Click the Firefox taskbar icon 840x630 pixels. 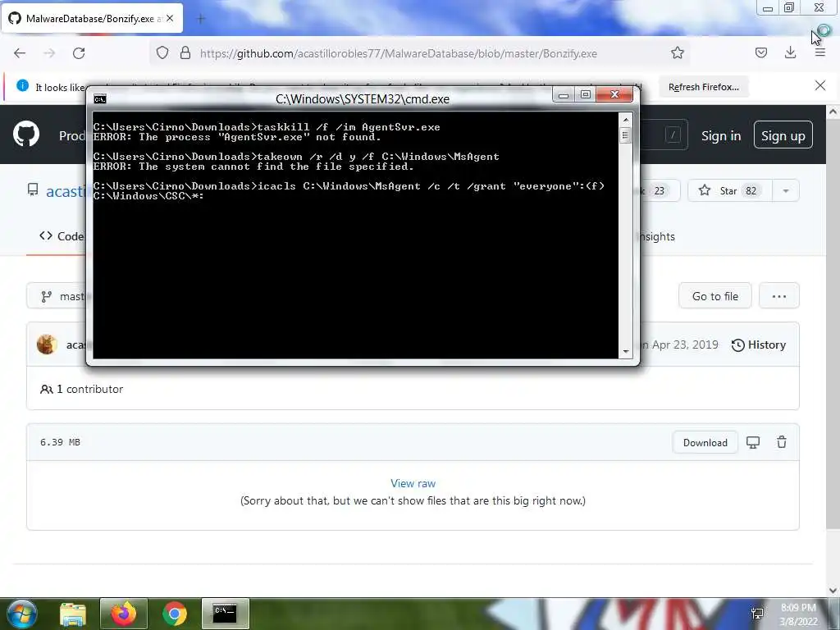point(123,614)
